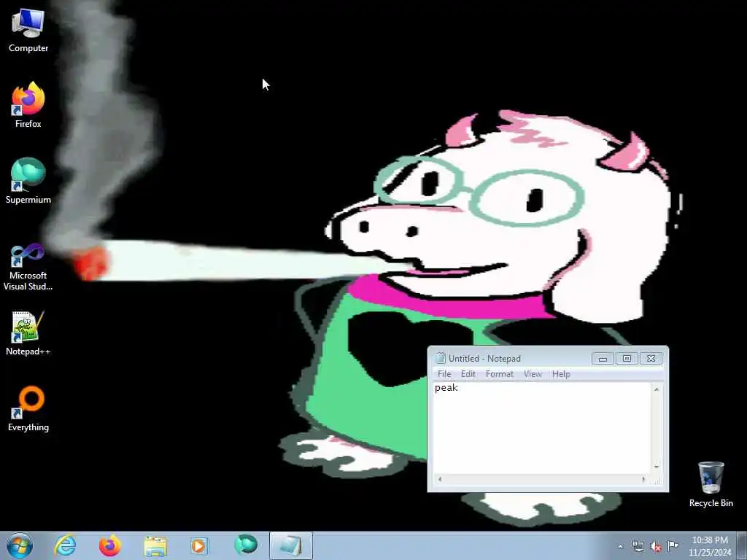
Task: Launch Firefox from the taskbar
Action: click(109, 545)
